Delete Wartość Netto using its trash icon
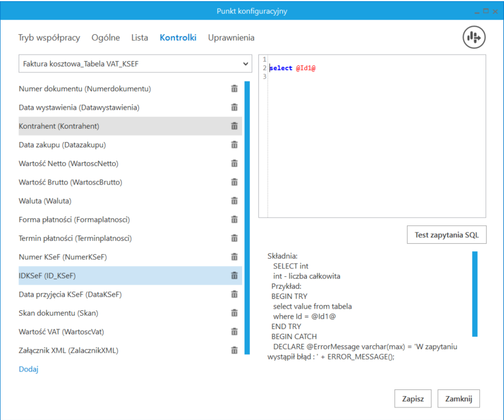The width and height of the screenshot is (504, 420). (234, 164)
